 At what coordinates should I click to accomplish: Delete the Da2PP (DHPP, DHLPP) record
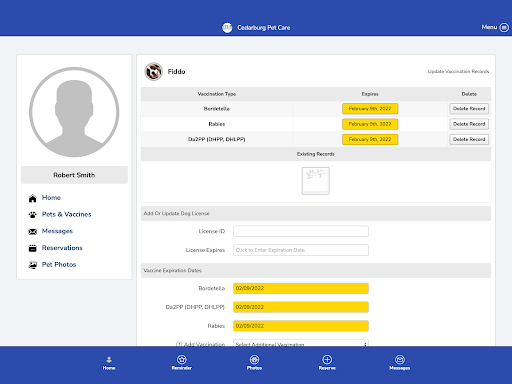pos(469,139)
